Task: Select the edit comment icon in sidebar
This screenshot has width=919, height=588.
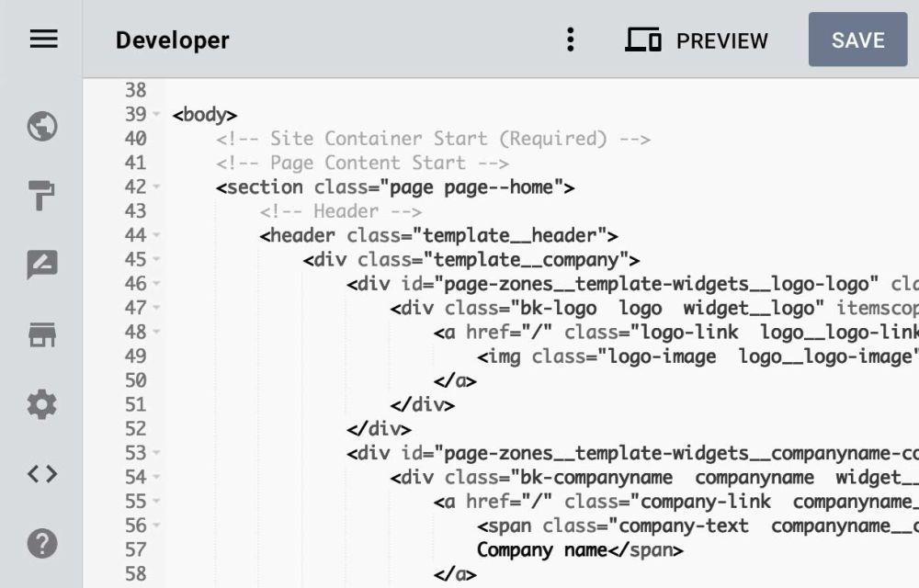Action: [x=42, y=265]
